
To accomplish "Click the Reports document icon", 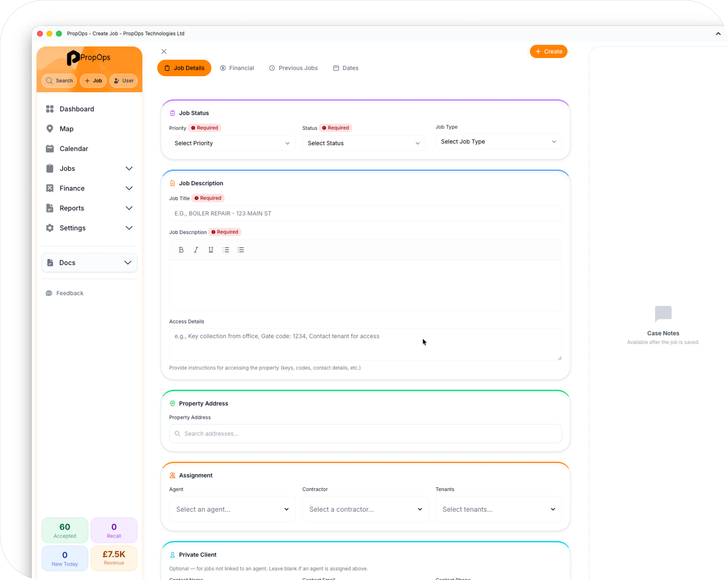I will 50,208.
